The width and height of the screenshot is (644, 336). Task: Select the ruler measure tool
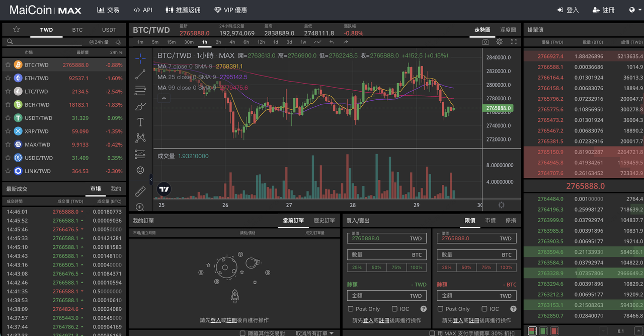point(140,191)
